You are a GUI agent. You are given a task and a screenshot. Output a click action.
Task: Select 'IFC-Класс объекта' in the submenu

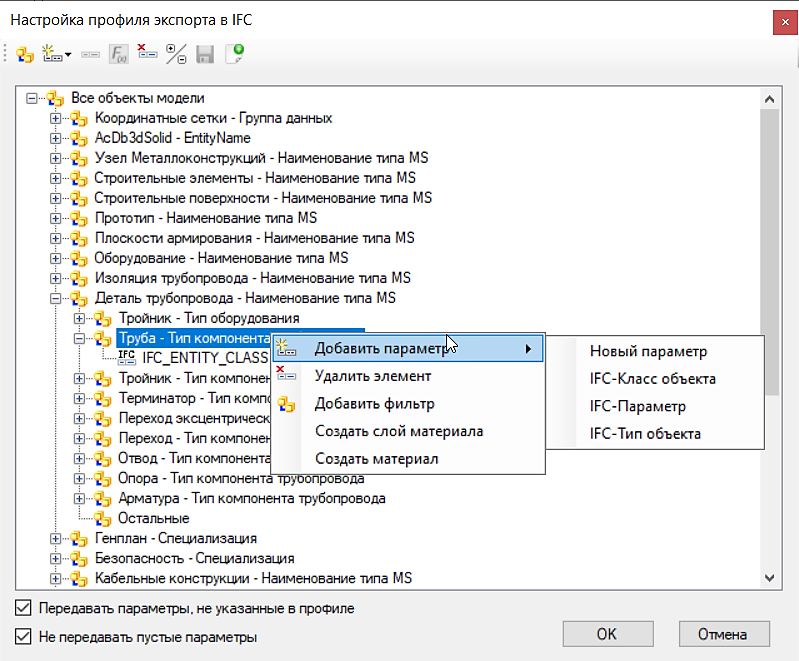pyautogui.click(x=652, y=379)
